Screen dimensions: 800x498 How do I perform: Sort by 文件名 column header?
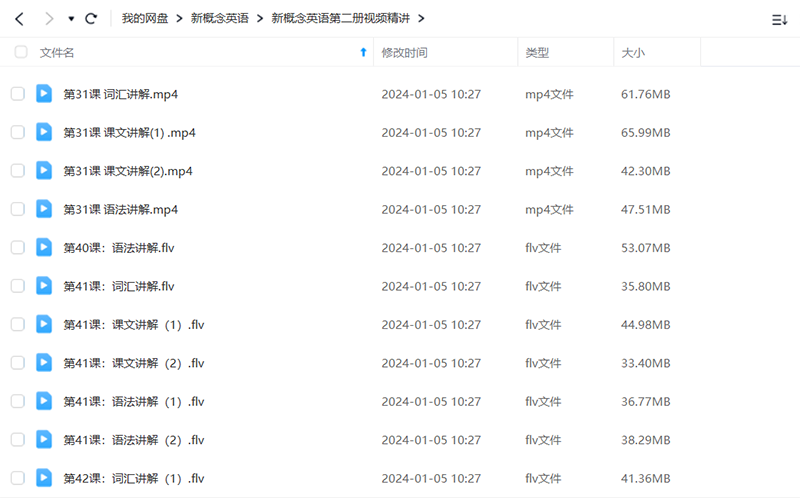coord(57,53)
